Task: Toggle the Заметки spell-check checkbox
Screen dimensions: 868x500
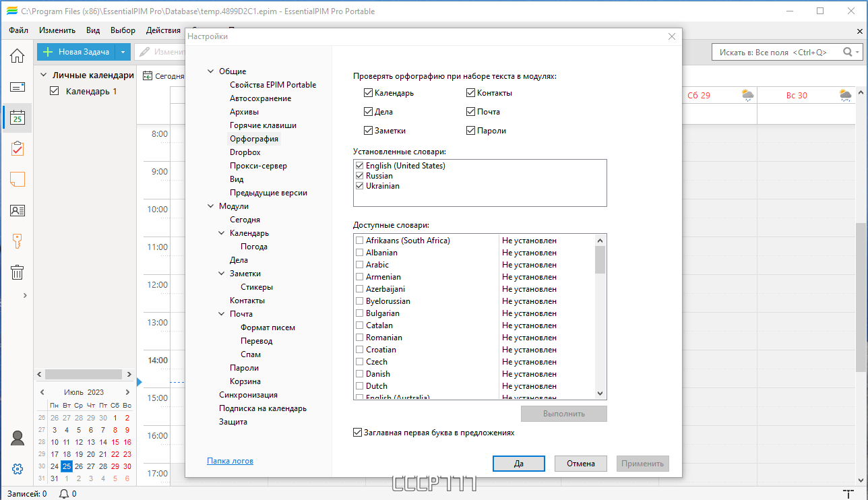Action: 368,131
